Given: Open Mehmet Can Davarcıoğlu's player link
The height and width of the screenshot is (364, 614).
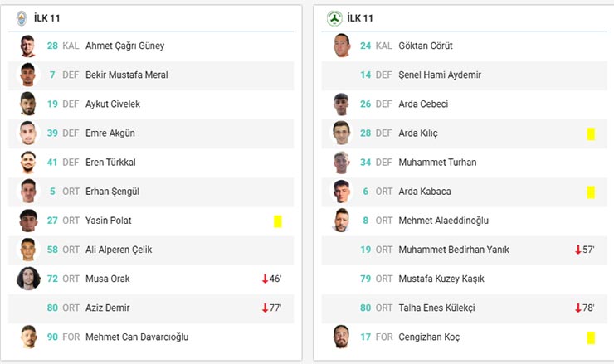Looking at the screenshot, I should point(137,337).
